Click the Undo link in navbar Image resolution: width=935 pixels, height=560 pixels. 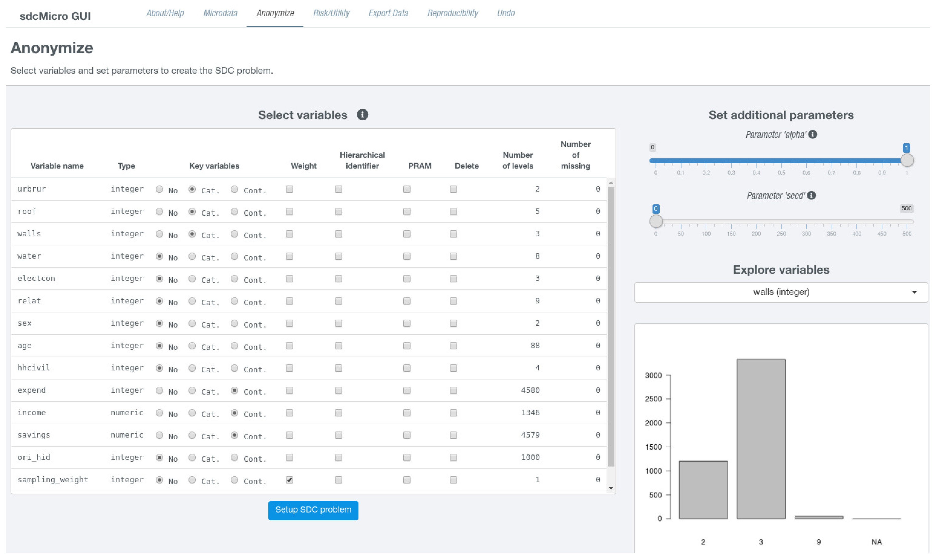pyautogui.click(x=505, y=13)
